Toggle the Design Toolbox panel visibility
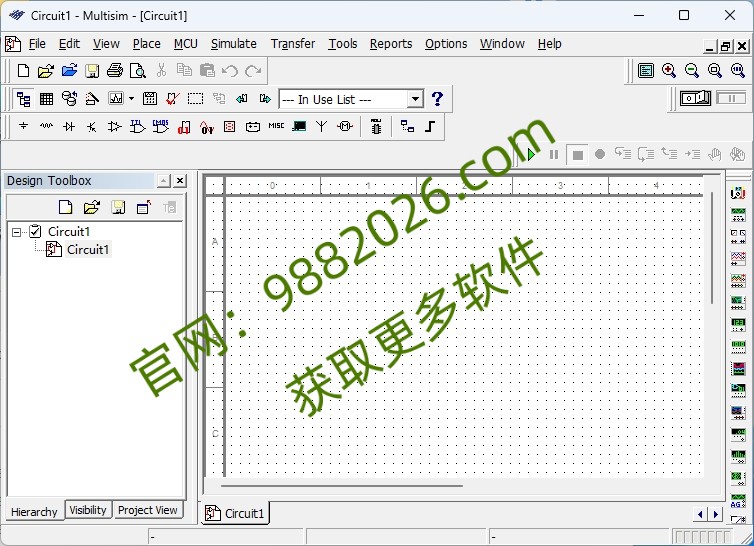 point(23,99)
